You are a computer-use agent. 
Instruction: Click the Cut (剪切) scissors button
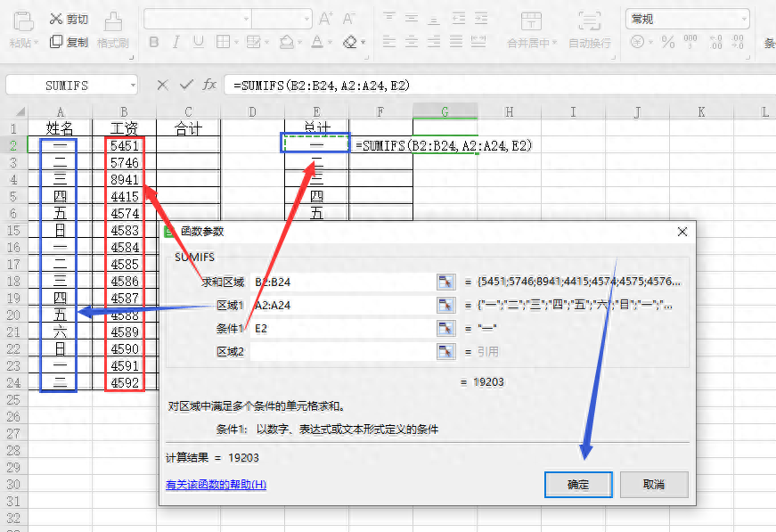69,20
